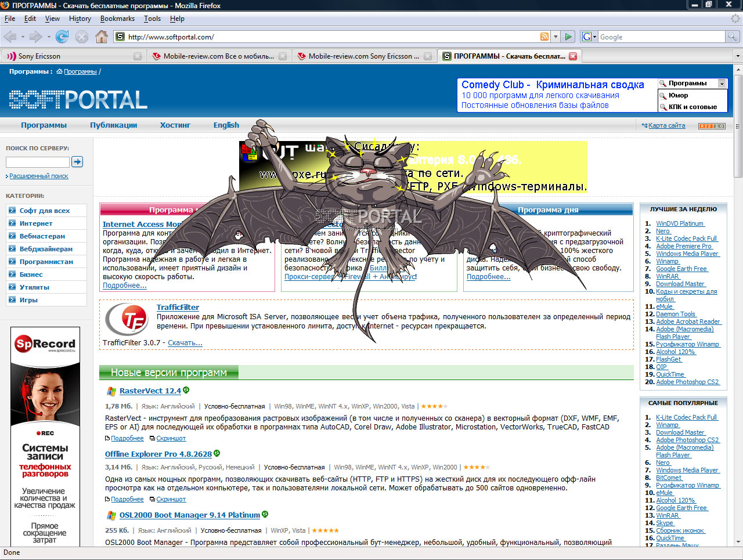Image resolution: width=743 pixels, height=560 pixels.
Task: Open the History menu
Action: [80, 19]
